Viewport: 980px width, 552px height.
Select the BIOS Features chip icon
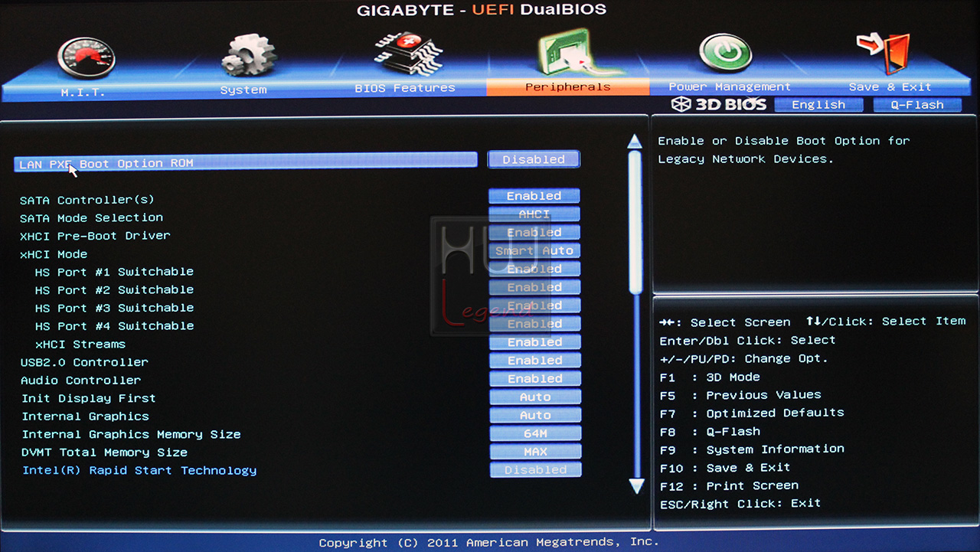[x=408, y=53]
